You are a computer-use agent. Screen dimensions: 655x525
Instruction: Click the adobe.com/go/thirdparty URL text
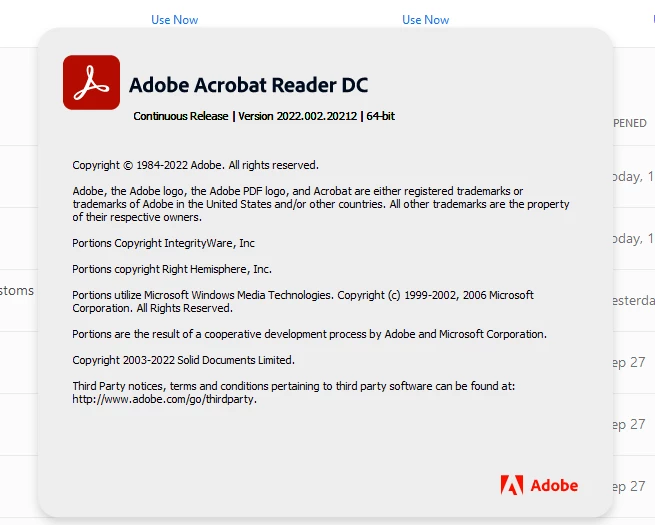click(165, 399)
